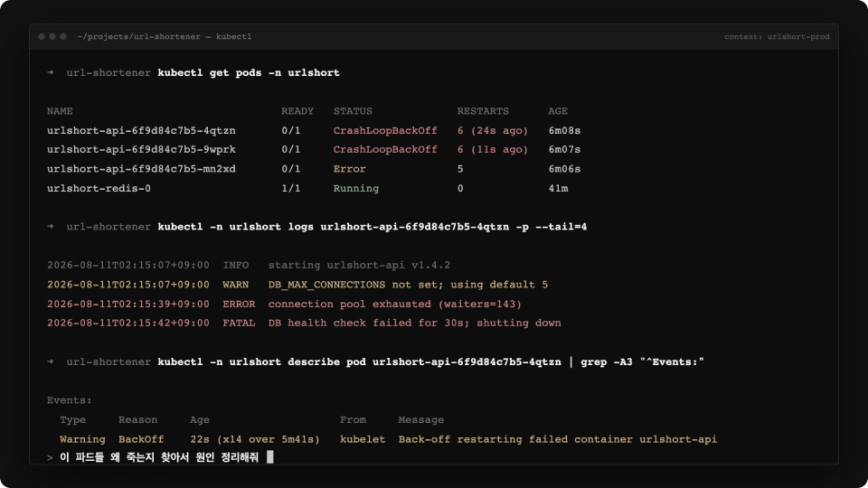Click CrashLoopBackOff status of the 4qtzn pod
This screenshot has width=868, height=488.
tap(385, 130)
